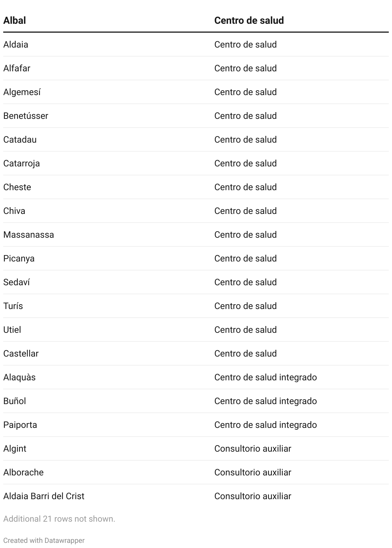Viewport: 392px width, 548px height.
Task: Select the Castellar row
Action: (x=21, y=353)
